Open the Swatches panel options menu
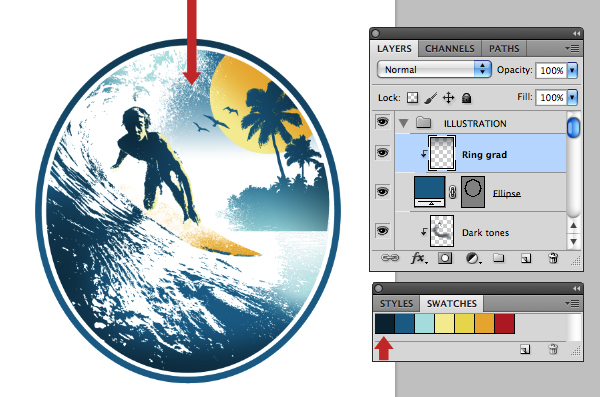The image size is (600, 397). point(572,304)
